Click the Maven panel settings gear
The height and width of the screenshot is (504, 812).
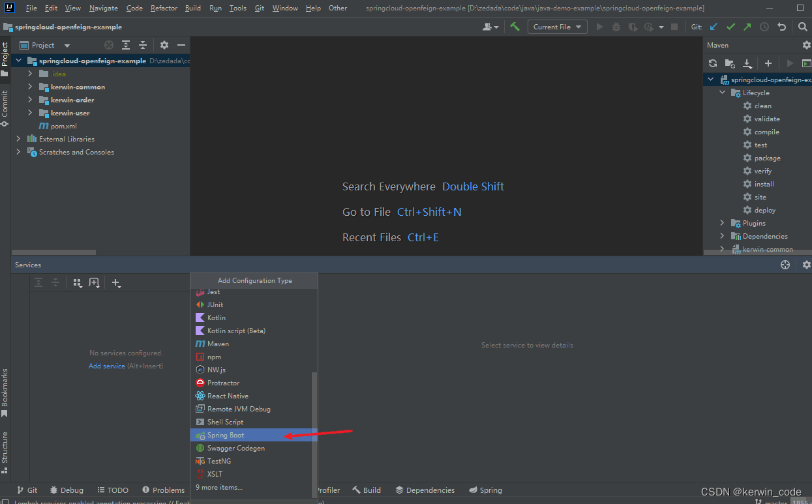pyautogui.click(x=807, y=44)
